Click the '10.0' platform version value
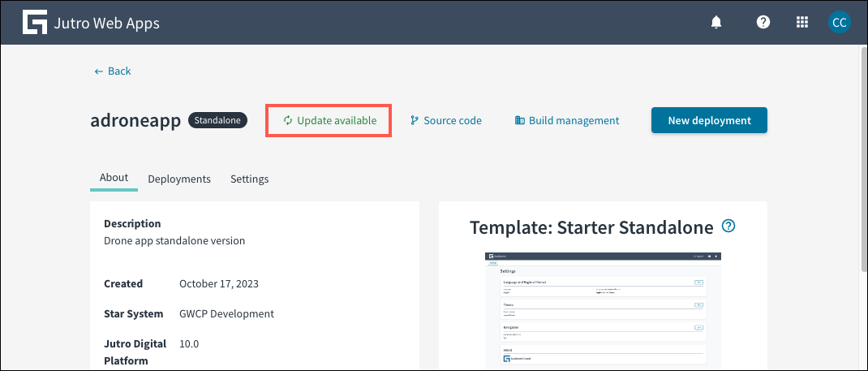Screen dimensions: 868x371 point(189,343)
